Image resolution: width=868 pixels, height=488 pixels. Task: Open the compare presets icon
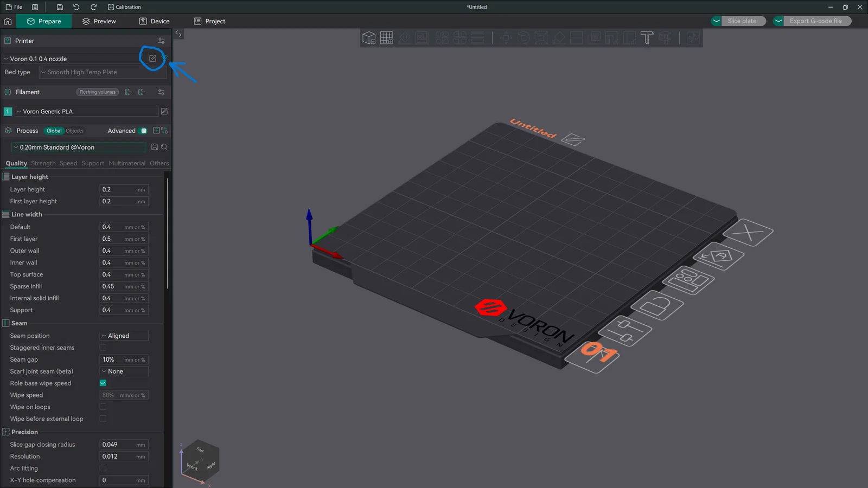click(161, 131)
